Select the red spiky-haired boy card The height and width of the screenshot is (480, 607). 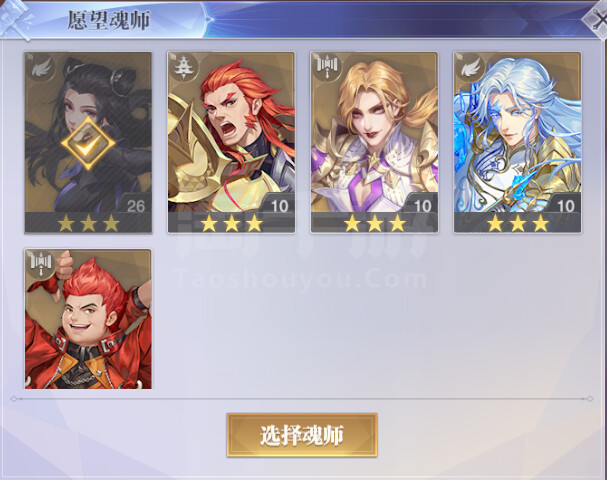coord(88,319)
